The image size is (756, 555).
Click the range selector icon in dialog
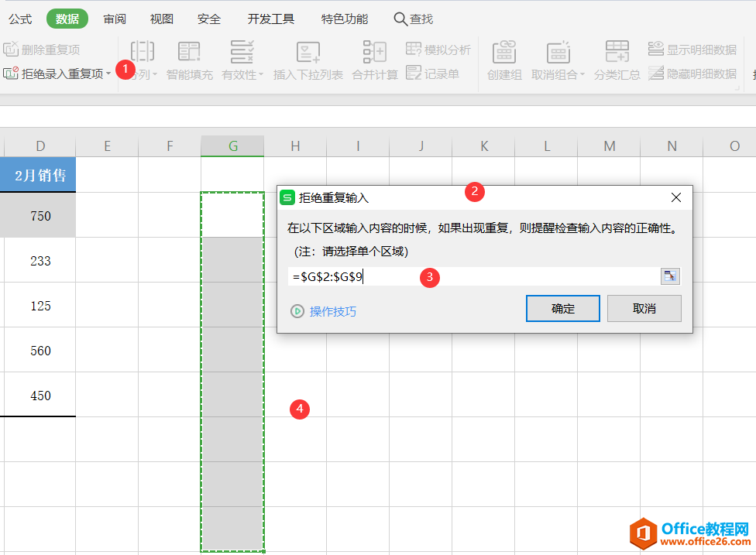tap(669, 277)
